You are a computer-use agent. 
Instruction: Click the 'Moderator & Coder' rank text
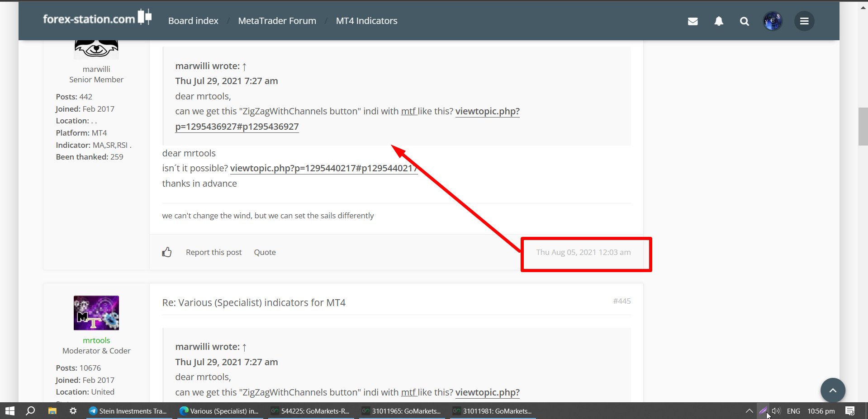tap(96, 351)
